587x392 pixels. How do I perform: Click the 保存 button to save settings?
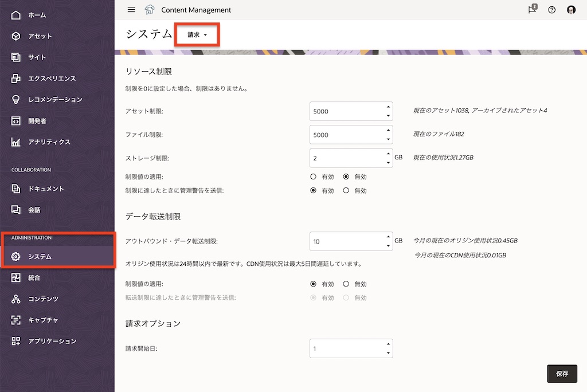click(x=562, y=373)
